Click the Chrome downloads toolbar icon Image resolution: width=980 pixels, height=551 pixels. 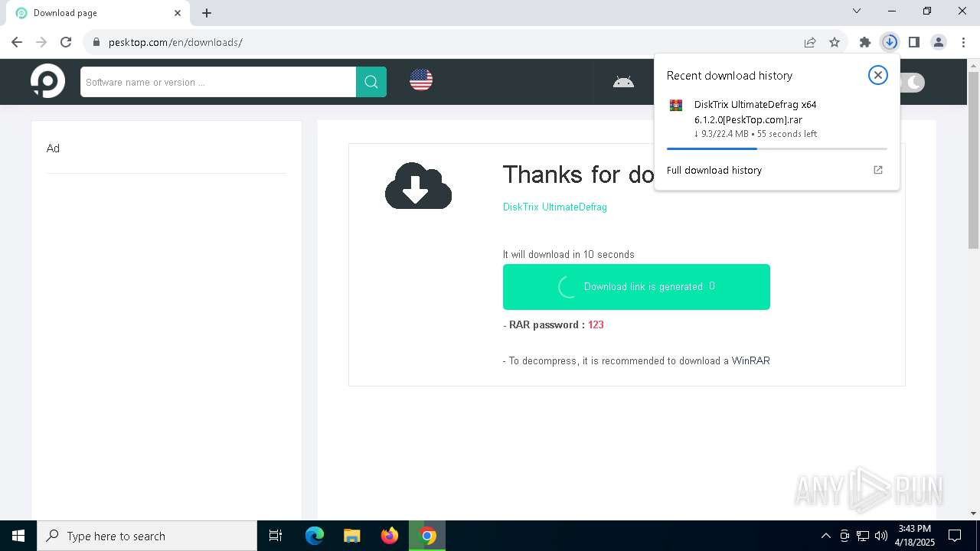tap(890, 42)
